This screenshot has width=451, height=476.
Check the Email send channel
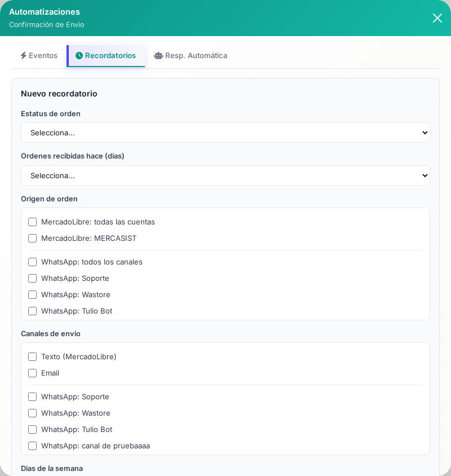(x=33, y=373)
